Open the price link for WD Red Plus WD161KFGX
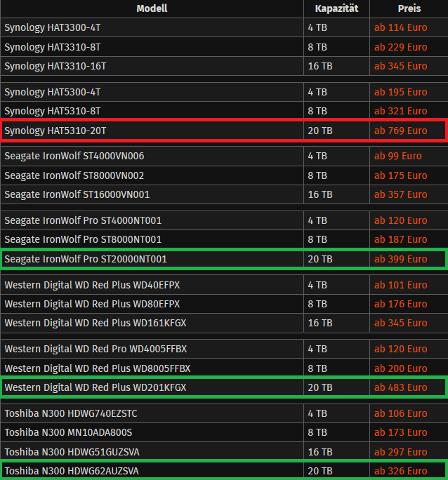448x480 pixels. [400, 323]
